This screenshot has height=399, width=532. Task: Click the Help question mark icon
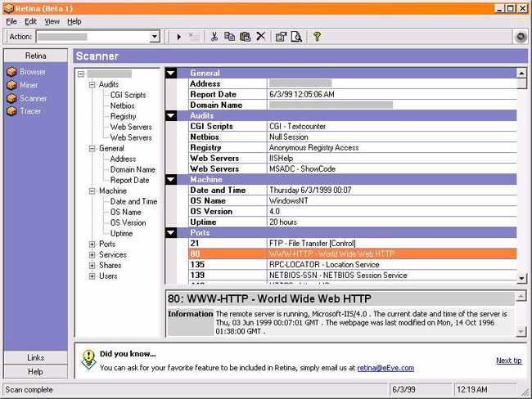tap(317, 36)
